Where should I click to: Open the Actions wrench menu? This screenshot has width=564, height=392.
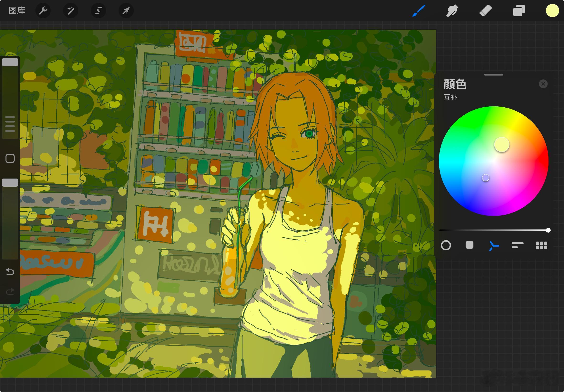point(43,11)
